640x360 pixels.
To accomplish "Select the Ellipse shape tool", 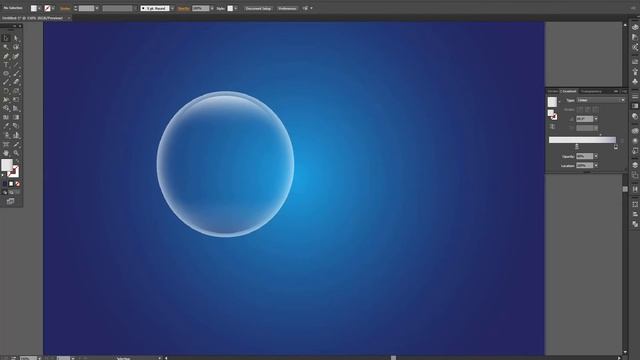I will [x=6, y=73].
